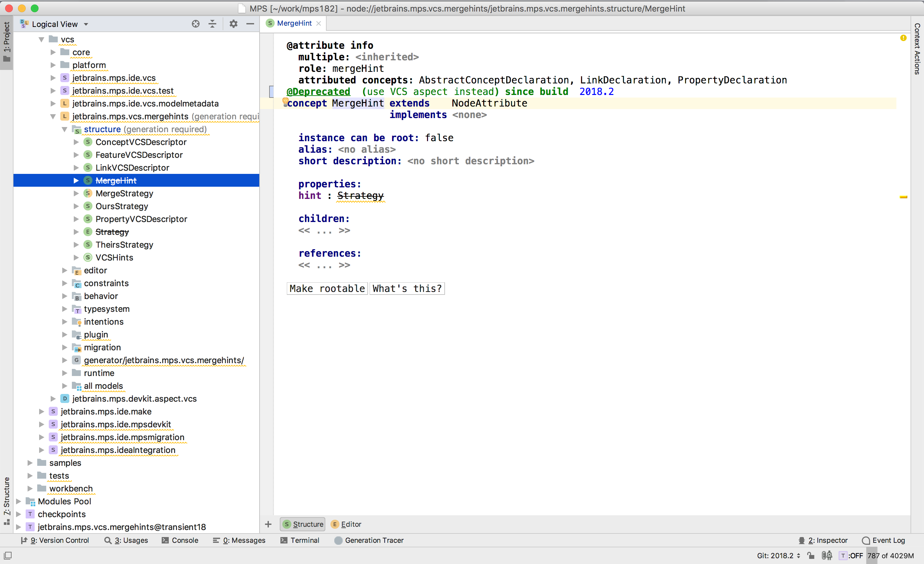Click the alias <no alias> field
Viewport: 924px width, 564px height.
tap(367, 149)
